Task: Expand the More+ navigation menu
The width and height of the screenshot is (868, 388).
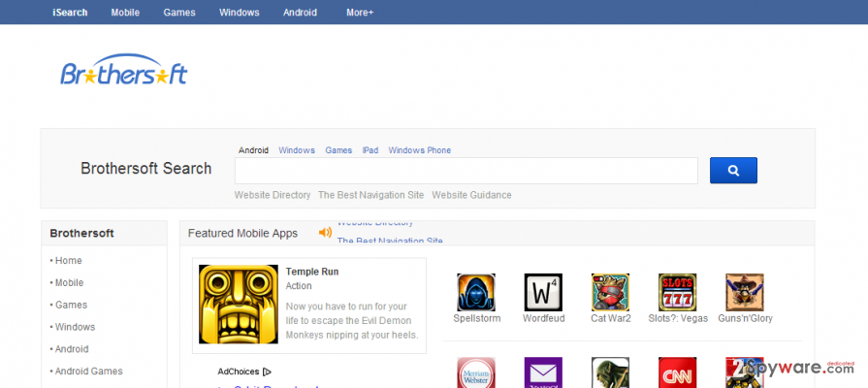Action: pos(360,13)
